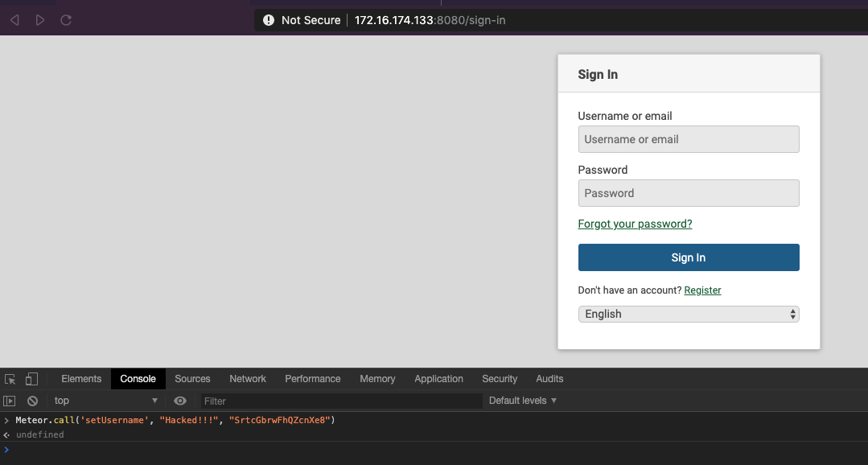Screen dimensions: 868x465
Task: Switch to the Network tab
Action: (248, 379)
